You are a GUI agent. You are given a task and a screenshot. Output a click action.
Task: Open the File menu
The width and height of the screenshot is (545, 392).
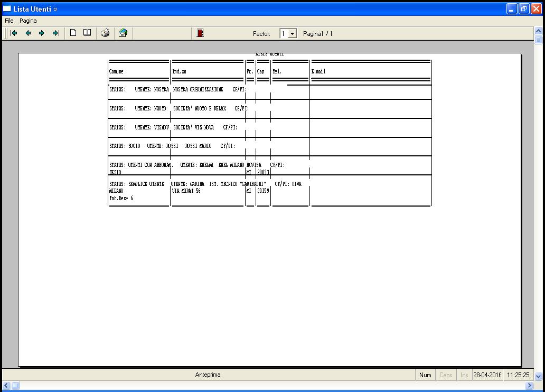pos(9,21)
